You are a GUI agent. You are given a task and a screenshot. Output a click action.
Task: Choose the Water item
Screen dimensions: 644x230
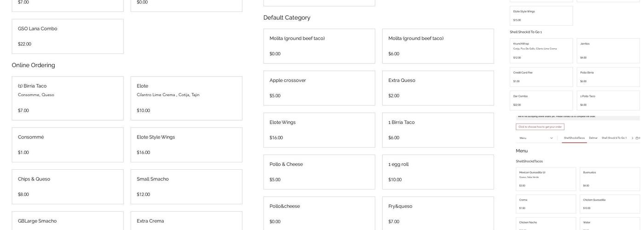(610, 224)
